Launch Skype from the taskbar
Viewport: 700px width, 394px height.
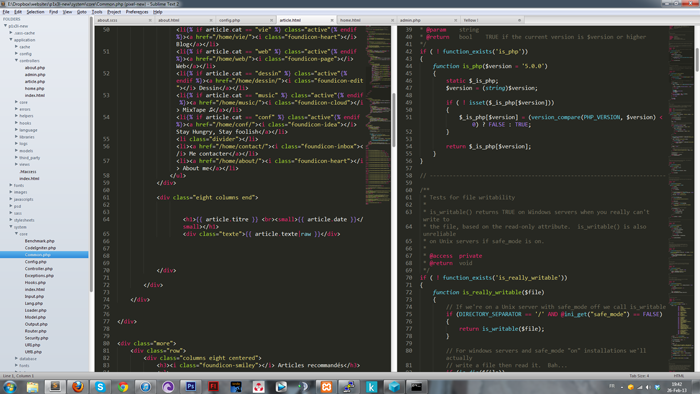[100, 386]
